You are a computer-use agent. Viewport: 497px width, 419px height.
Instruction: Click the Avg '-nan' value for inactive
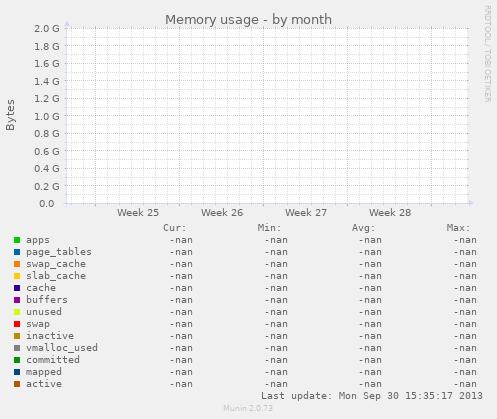[x=370, y=336]
